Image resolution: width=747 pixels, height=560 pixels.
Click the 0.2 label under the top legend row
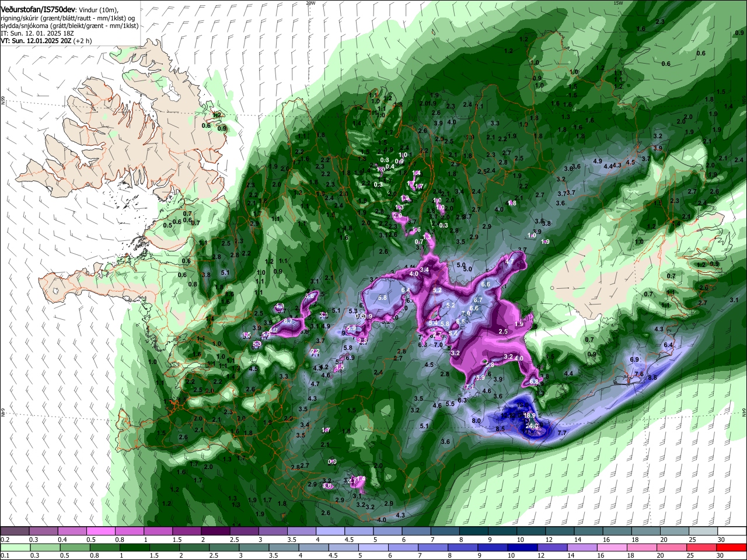4,540
